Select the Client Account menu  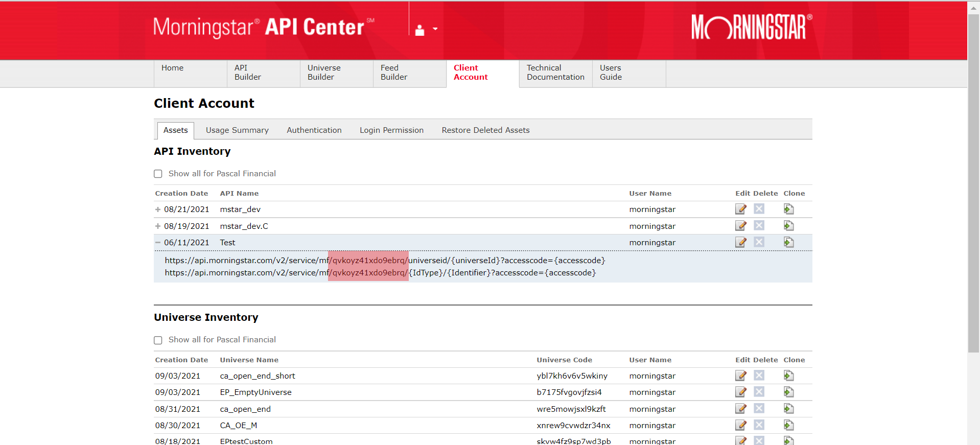pyautogui.click(x=483, y=74)
